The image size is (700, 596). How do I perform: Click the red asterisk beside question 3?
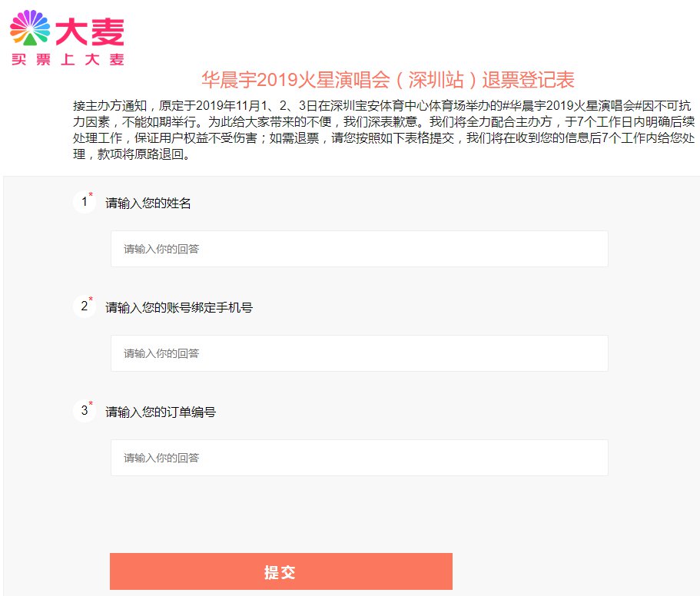point(90,404)
